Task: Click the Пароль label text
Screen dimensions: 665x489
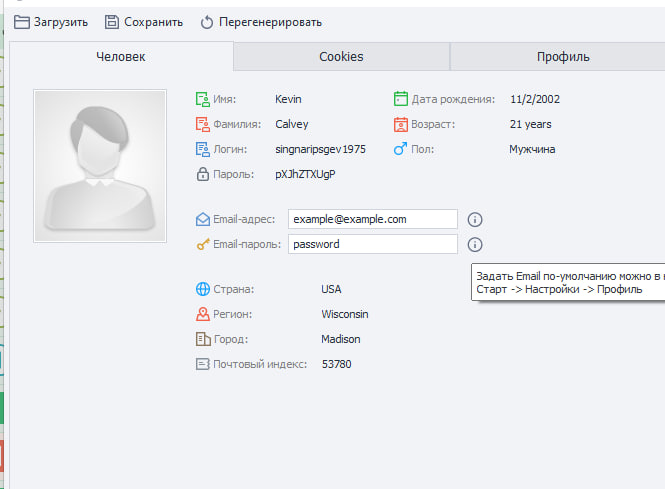Action: 233,174
